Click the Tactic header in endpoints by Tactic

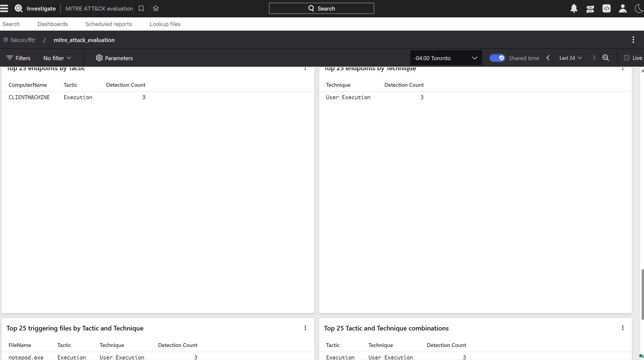click(x=71, y=85)
